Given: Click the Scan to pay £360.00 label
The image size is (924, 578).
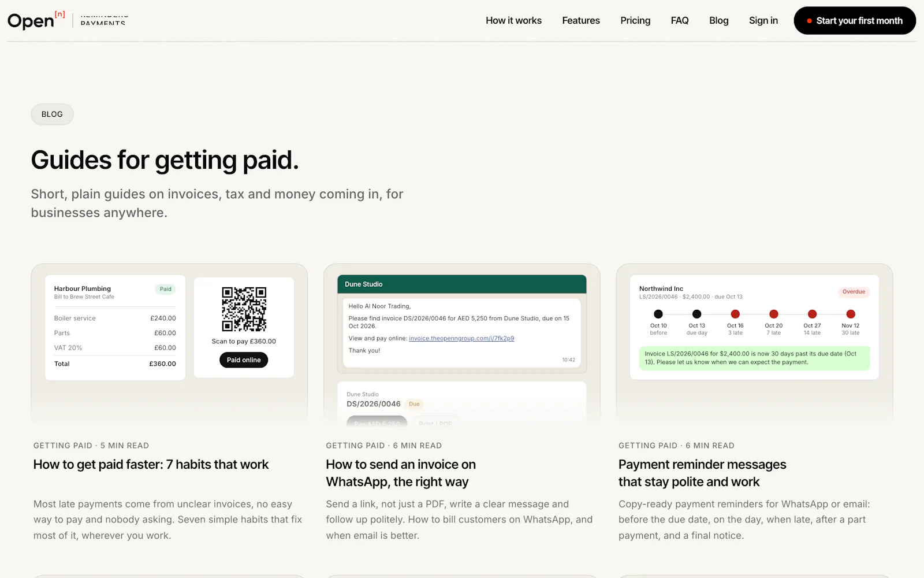Looking at the screenshot, I should (x=244, y=342).
